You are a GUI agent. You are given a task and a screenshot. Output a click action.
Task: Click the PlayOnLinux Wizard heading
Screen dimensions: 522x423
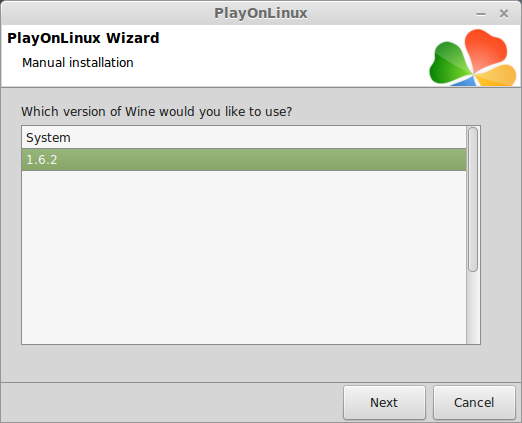point(83,38)
